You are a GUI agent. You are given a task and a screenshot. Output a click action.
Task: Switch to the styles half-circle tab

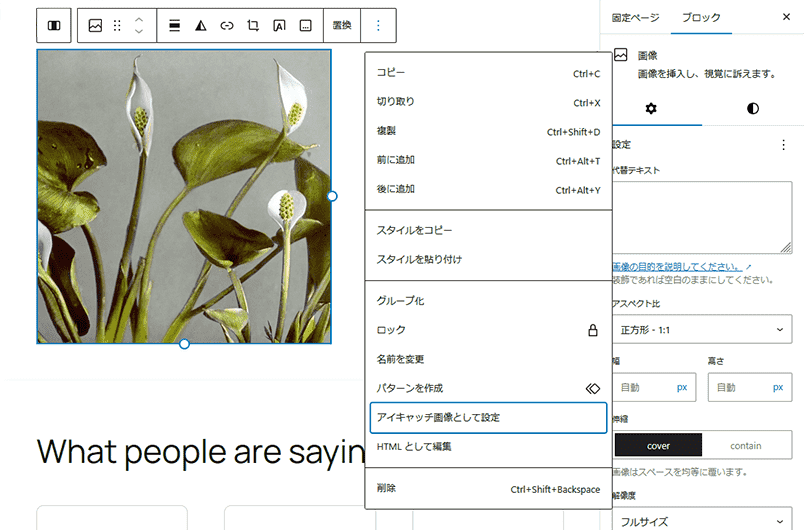pyautogui.click(x=752, y=108)
